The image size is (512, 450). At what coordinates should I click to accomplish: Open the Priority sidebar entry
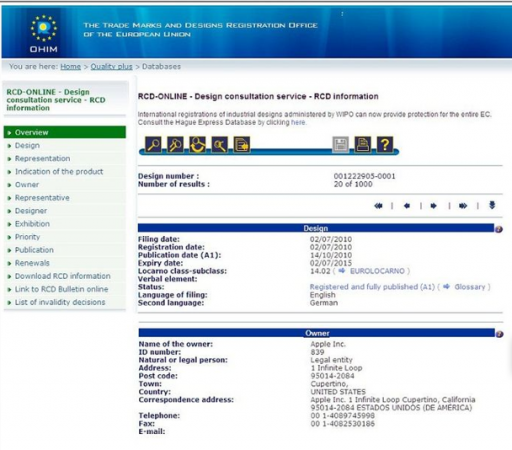[27, 237]
